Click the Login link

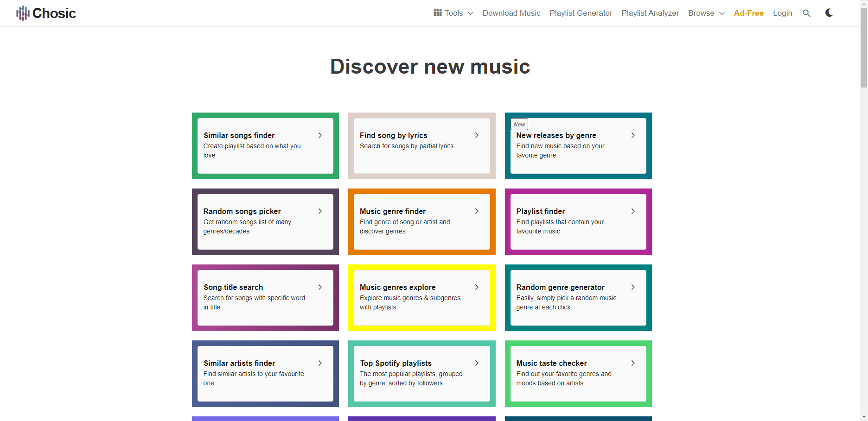pyautogui.click(x=783, y=13)
